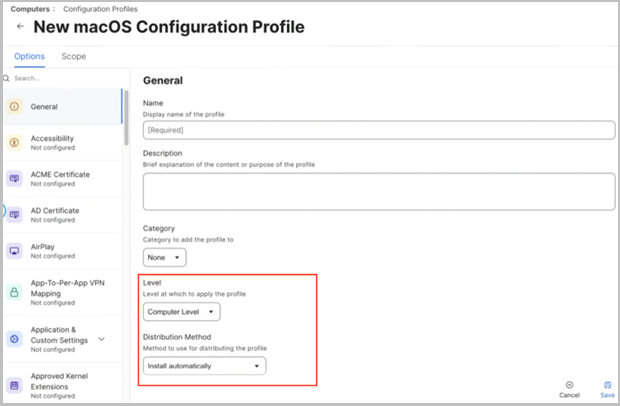Open the Approved Kernel Extensions icon

pos(14,385)
